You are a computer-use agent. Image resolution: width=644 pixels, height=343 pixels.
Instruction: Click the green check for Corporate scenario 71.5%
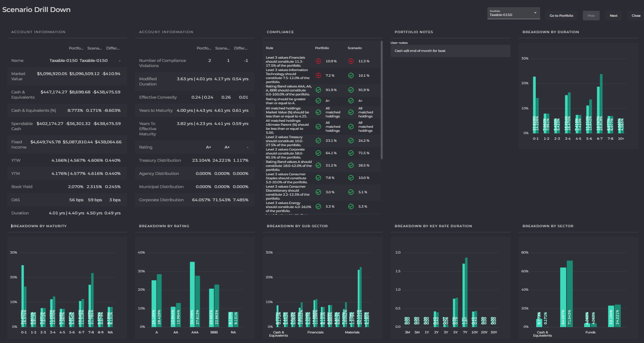[351, 153]
